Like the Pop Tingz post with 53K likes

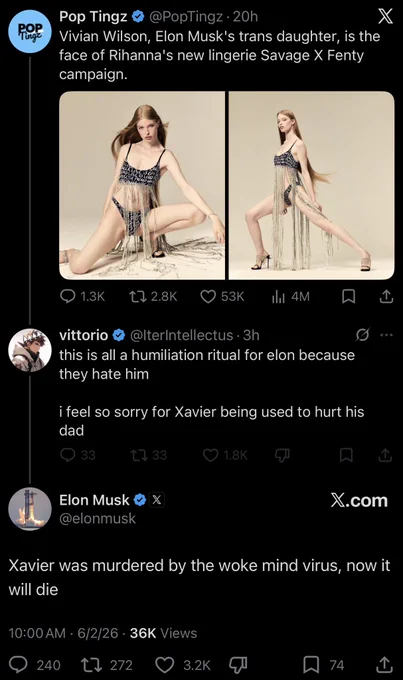pyautogui.click(x=222, y=296)
